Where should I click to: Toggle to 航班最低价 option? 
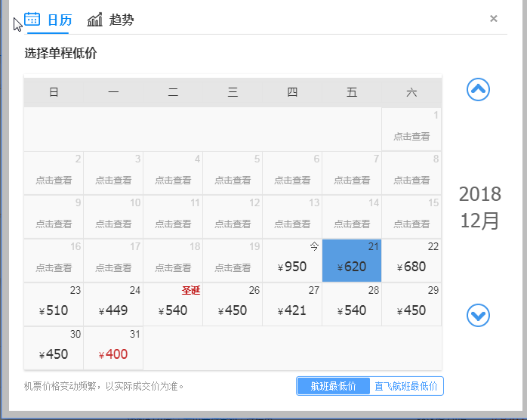click(333, 386)
